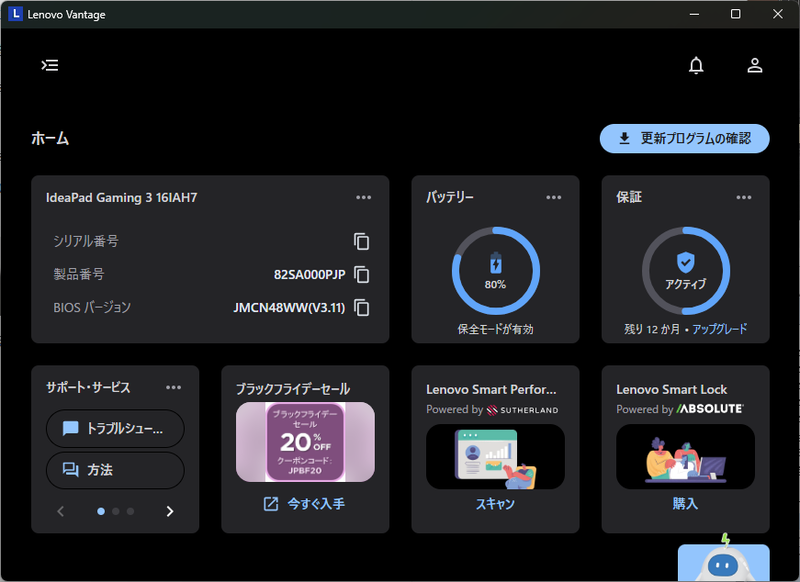The image size is (800, 582).
Task: Copy the BIOS version JMCN48WW
Action: coord(362,308)
